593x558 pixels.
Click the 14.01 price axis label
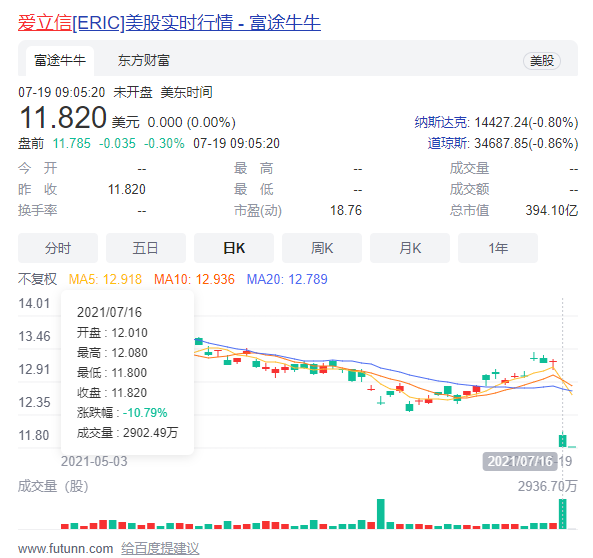pos(34,303)
